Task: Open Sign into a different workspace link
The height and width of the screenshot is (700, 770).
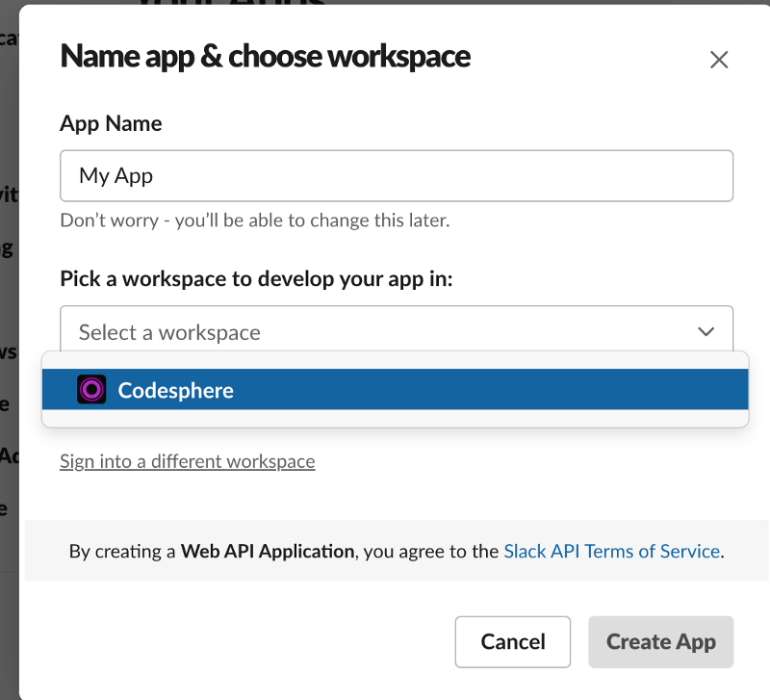Action: tap(187, 461)
